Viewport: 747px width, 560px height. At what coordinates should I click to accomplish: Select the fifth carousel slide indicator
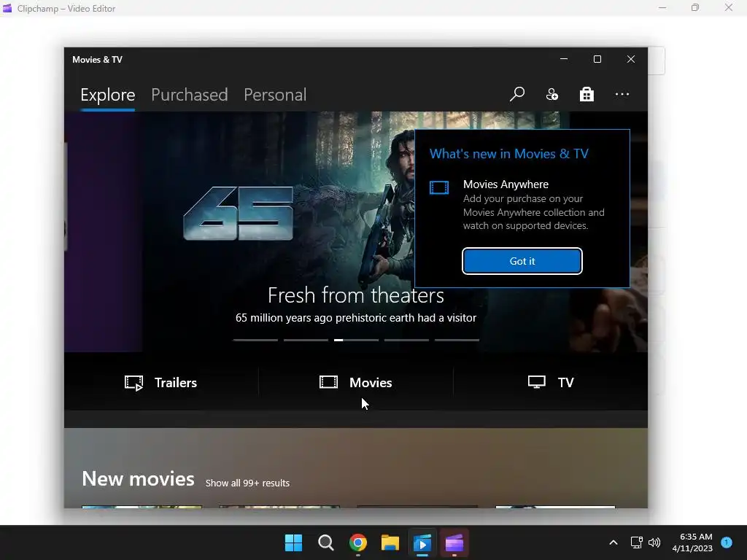tap(457, 340)
